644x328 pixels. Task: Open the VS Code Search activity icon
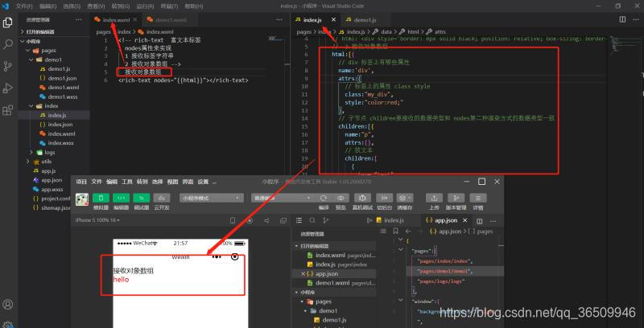(x=7, y=44)
